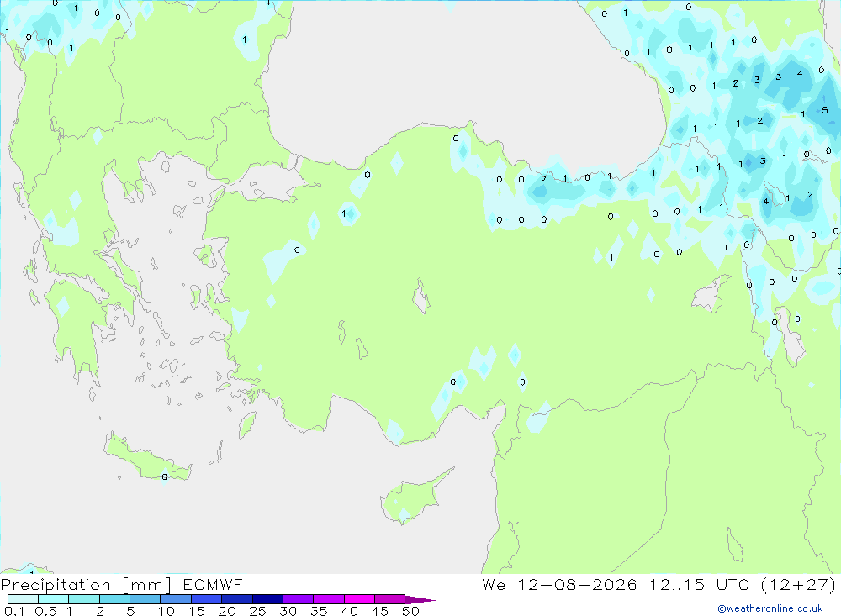Click the 0.1–0.5 mm palest legend swatch

tap(23, 599)
